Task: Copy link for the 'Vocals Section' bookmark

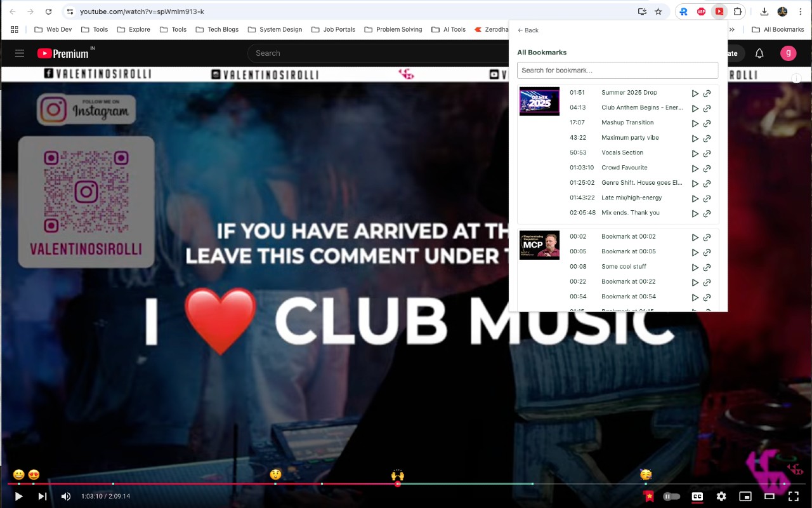Action: (707, 153)
